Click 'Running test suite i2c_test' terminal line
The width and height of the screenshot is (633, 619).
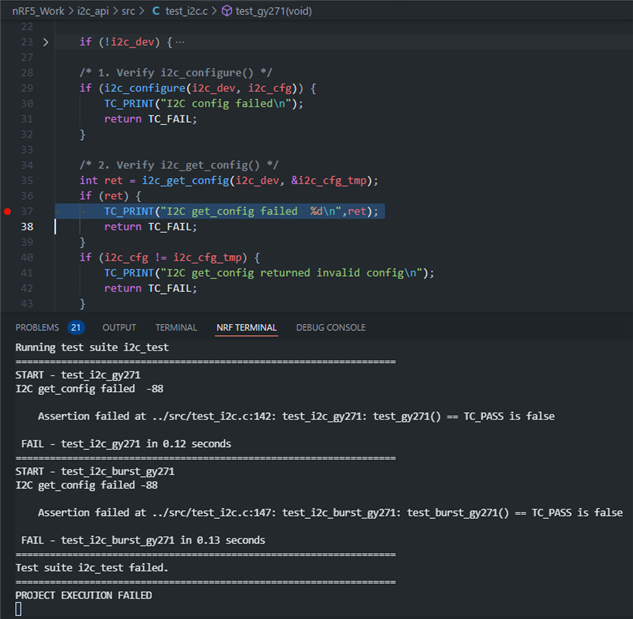coord(92,348)
